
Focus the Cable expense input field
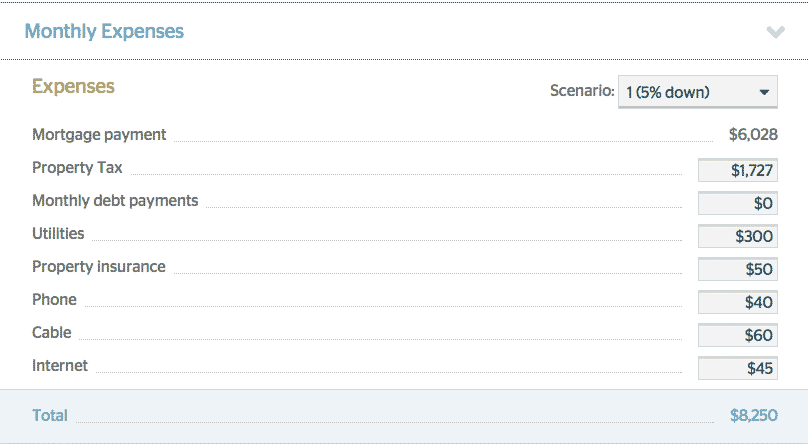click(x=737, y=335)
